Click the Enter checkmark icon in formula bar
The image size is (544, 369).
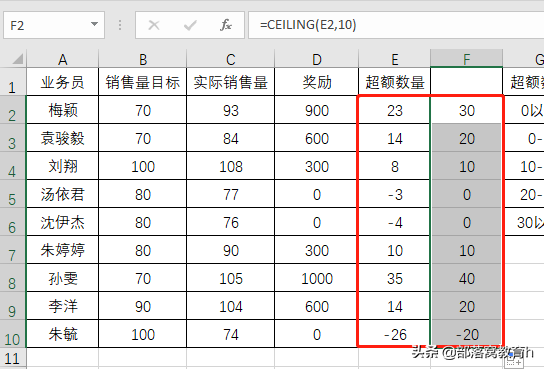(190, 25)
